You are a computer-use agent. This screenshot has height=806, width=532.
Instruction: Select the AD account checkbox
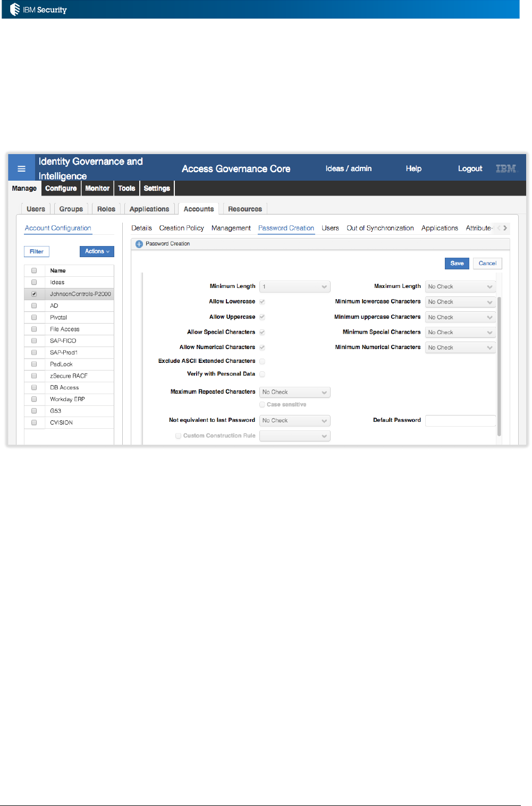(34, 306)
